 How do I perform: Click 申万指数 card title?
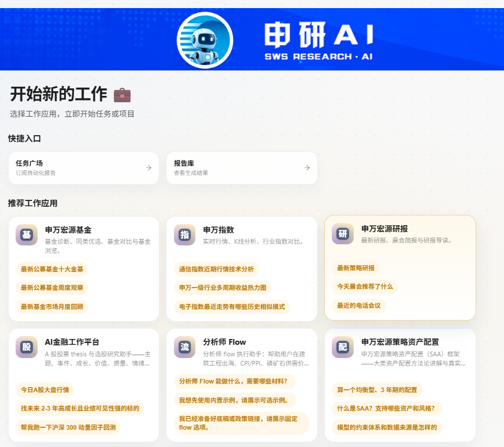[x=218, y=230]
